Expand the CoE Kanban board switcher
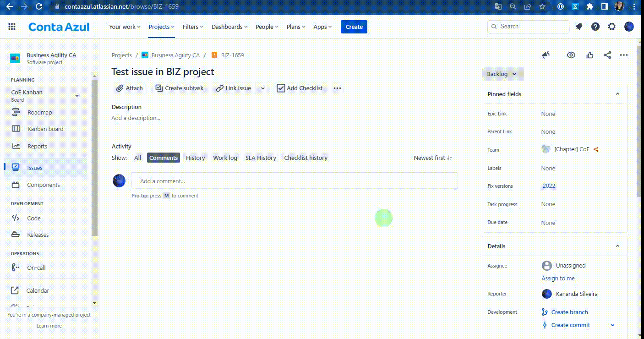The image size is (644, 339). (x=77, y=96)
